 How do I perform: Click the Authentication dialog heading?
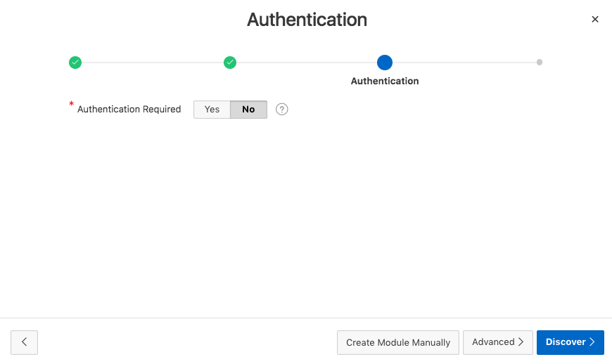coord(307,20)
